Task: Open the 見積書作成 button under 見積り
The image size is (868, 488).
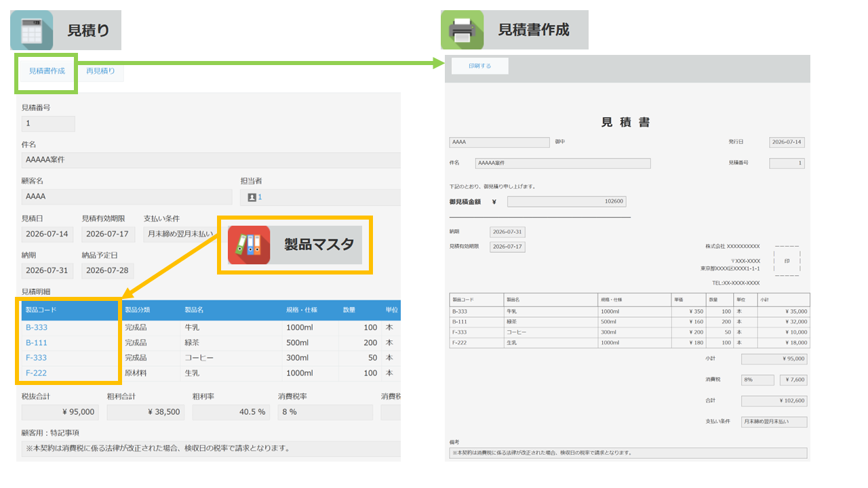Action: click(x=47, y=70)
